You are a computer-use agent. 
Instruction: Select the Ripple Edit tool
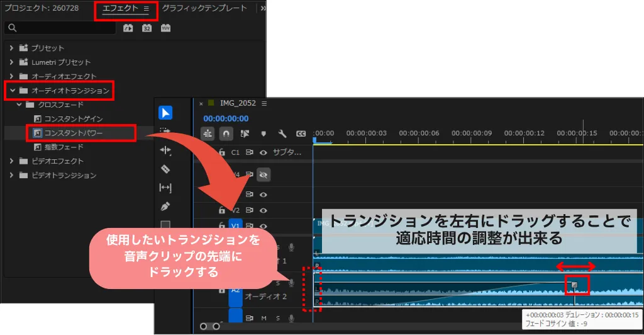tap(165, 150)
